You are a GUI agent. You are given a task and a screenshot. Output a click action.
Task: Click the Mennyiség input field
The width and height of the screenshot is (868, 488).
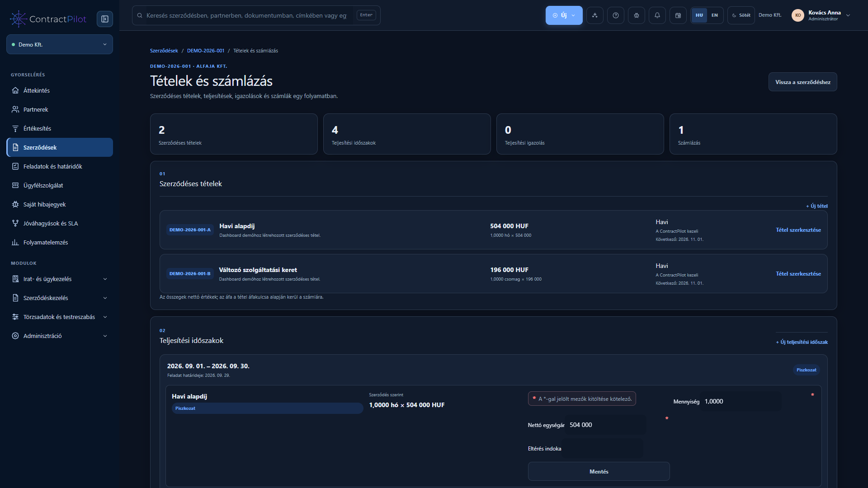click(741, 401)
